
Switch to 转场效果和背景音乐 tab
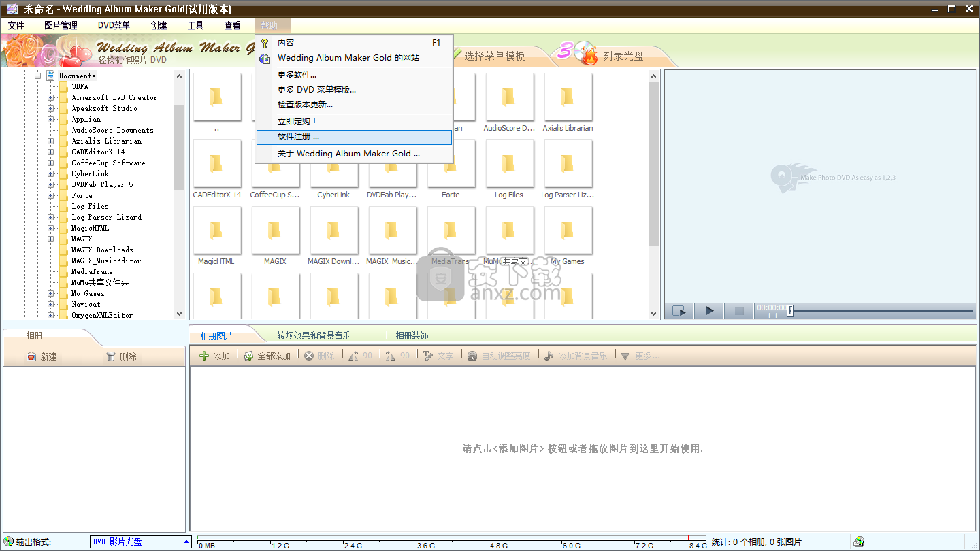314,335
